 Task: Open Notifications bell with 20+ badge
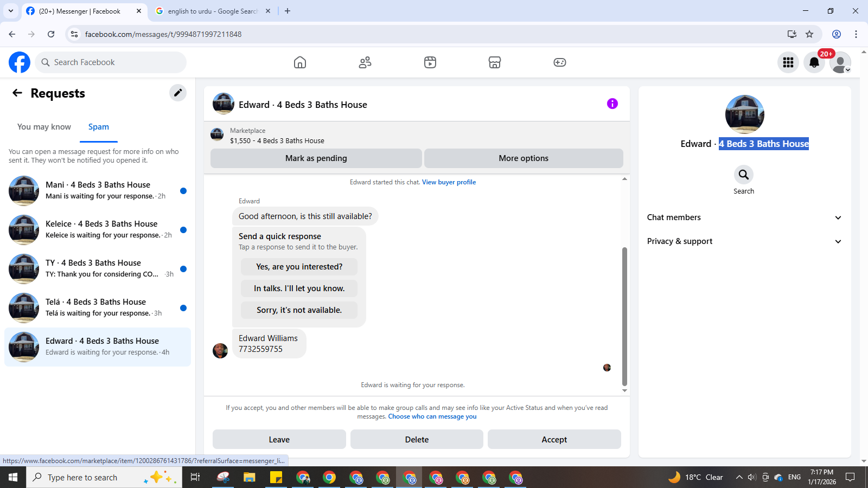pyautogui.click(x=814, y=62)
